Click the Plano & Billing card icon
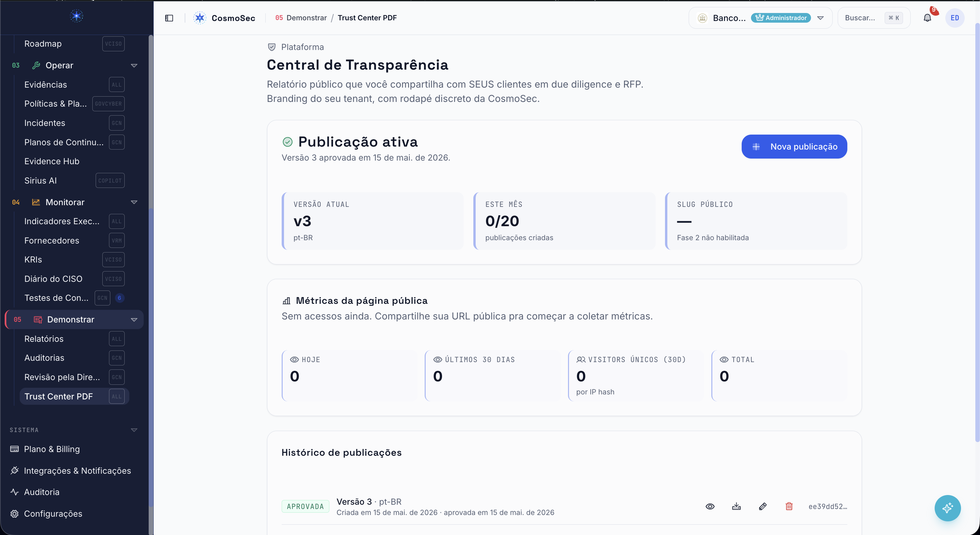 pyautogui.click(x=14, y=449)
